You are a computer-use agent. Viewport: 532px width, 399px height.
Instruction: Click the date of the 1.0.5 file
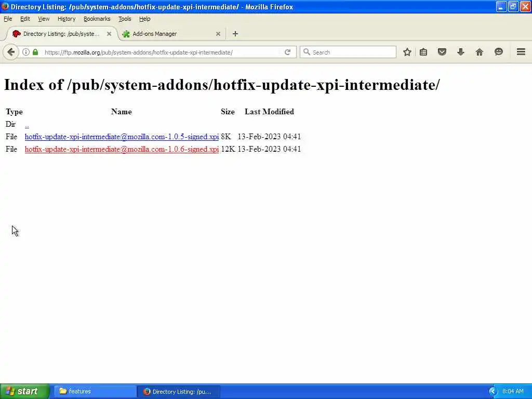click(269, 137)
